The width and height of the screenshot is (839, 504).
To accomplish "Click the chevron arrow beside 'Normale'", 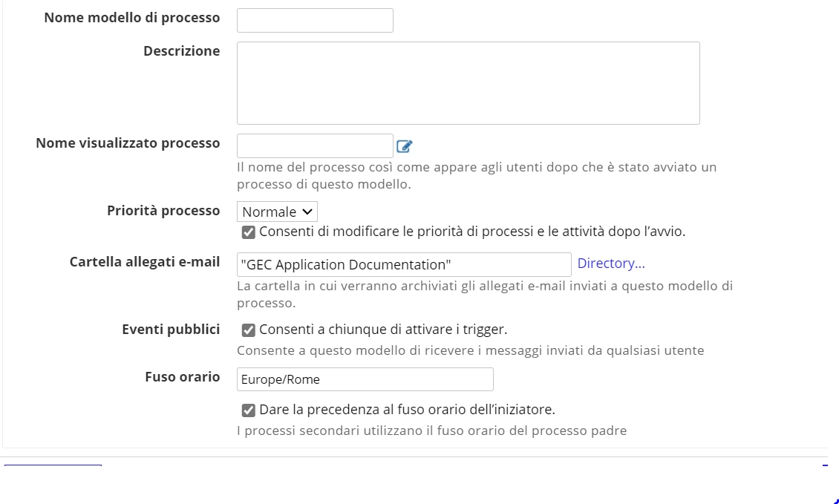I will click(307, 212).
